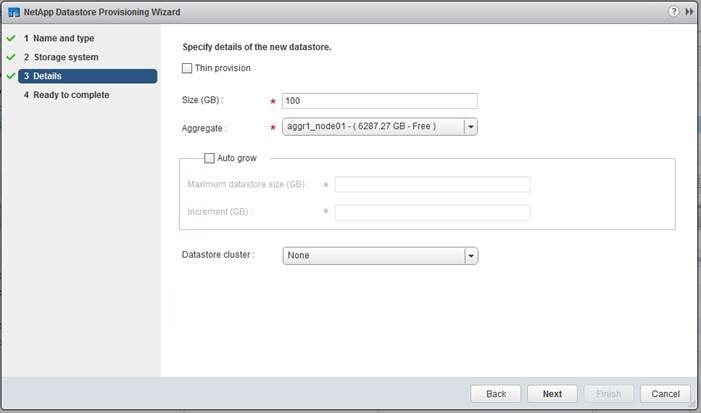Click the 'Size (GB) :' label
The image size is (701, 413).
(203, 100)
